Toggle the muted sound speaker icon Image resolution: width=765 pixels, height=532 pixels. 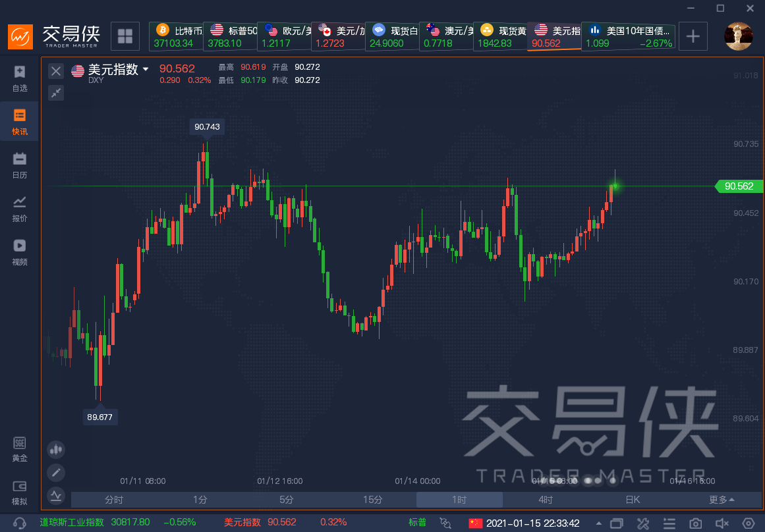coord(722,523)
